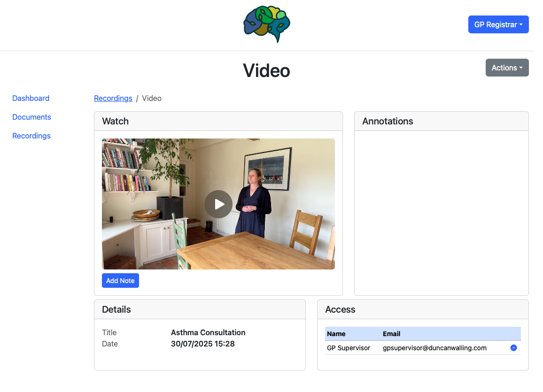Click the current Video breadcrumb item
Viewport: 543px width, 392px height.
click(x=152, y=98)
